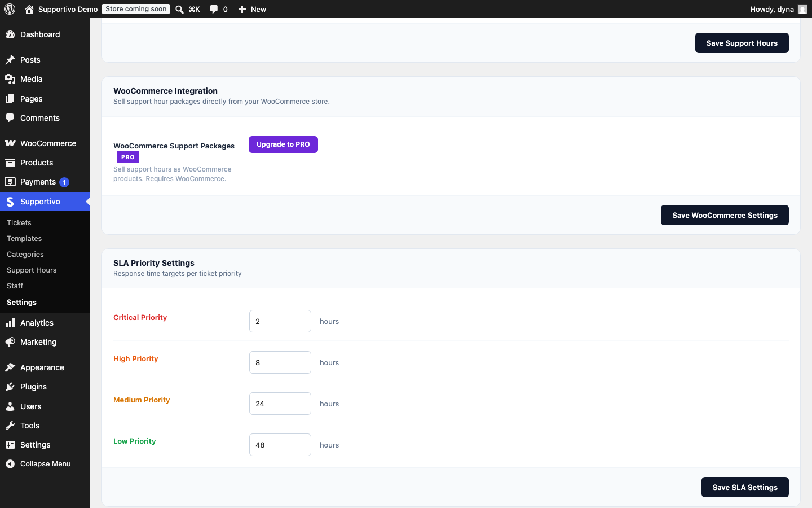Screen dimensions: 812x508
Task: Click the user avatar next to Howdy, dyna
Action: point(802,9)
